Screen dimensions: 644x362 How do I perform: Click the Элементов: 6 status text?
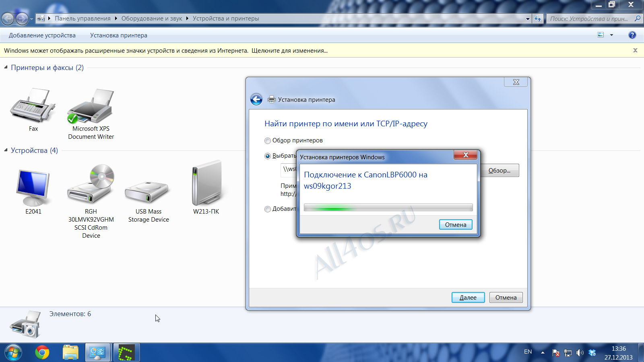tap(70, 314)
